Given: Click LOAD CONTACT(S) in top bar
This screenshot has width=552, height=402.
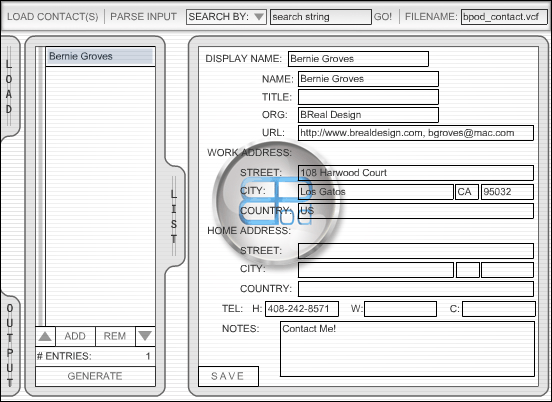Looking at the screenshot, I should coord(53,17).
